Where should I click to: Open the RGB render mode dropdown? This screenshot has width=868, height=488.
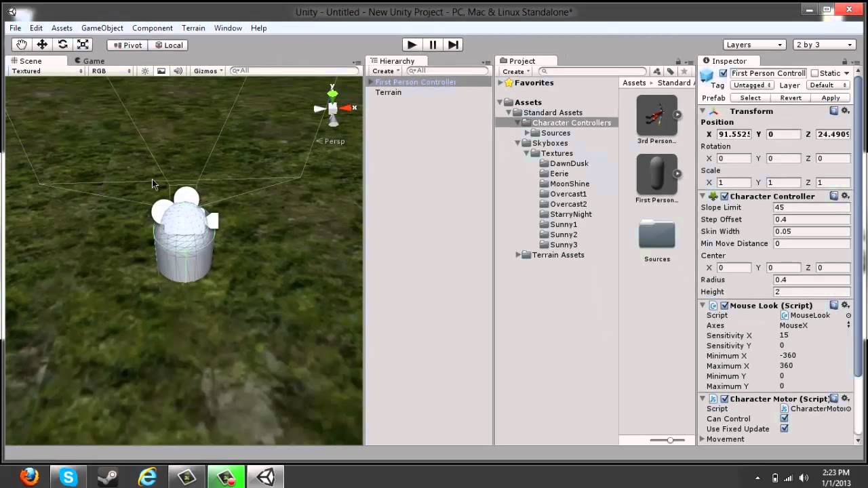click(111, 70)
